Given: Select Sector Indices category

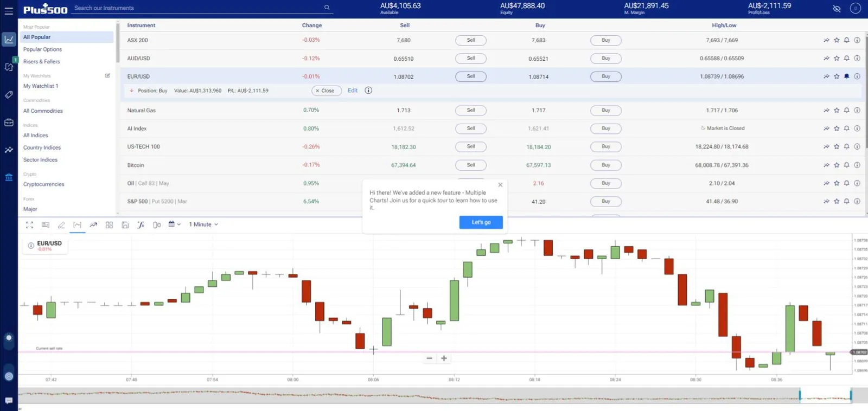Looking at the screenshot, I should coord(40,160).
